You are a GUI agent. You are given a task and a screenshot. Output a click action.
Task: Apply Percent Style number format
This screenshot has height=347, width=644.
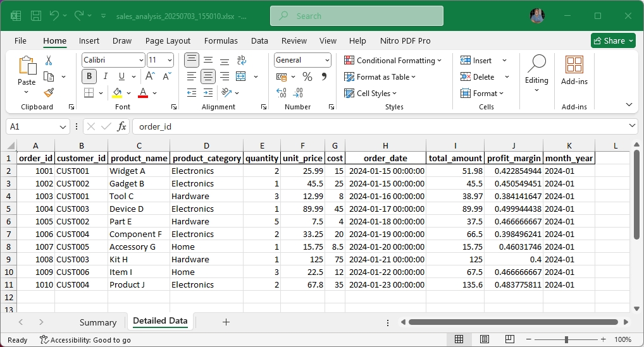click(x=307, y=76)
